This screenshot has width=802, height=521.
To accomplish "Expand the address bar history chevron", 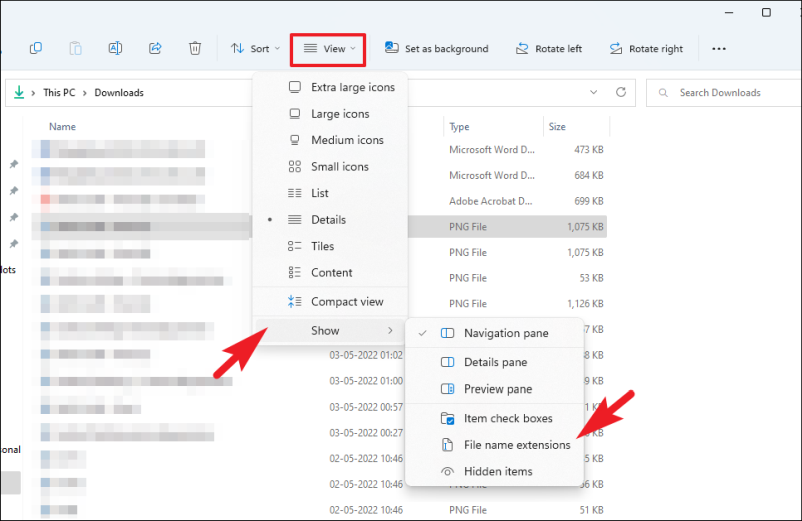I will coord(594,93).
